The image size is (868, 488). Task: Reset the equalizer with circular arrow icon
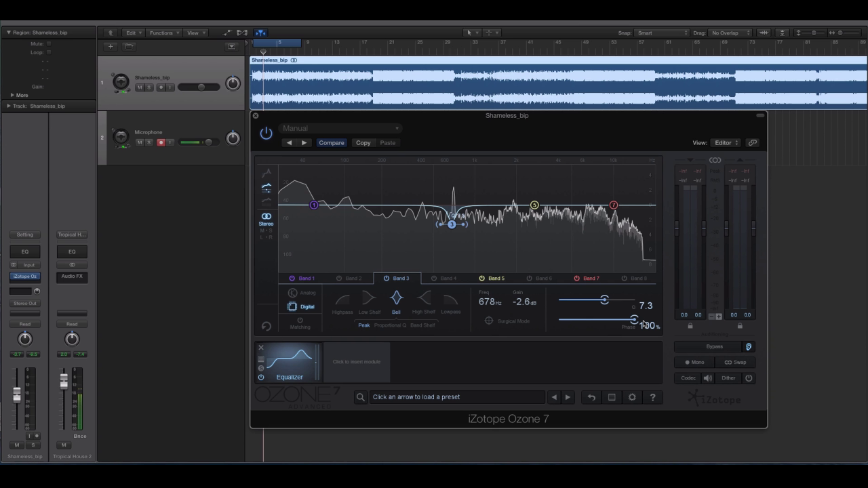point(266,326)
